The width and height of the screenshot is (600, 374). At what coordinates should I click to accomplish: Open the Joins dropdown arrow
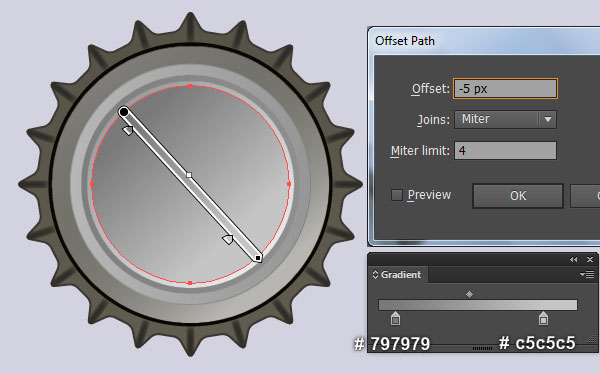tap(548, 119)
